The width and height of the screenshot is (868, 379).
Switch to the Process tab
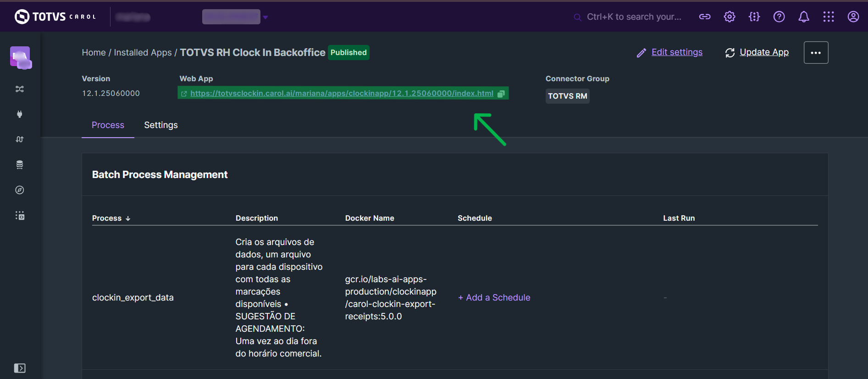(x=108, y=125)
